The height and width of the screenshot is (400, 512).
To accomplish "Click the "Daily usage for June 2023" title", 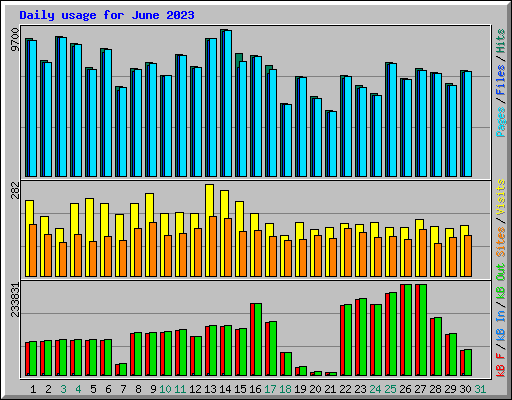I will 107,15.
